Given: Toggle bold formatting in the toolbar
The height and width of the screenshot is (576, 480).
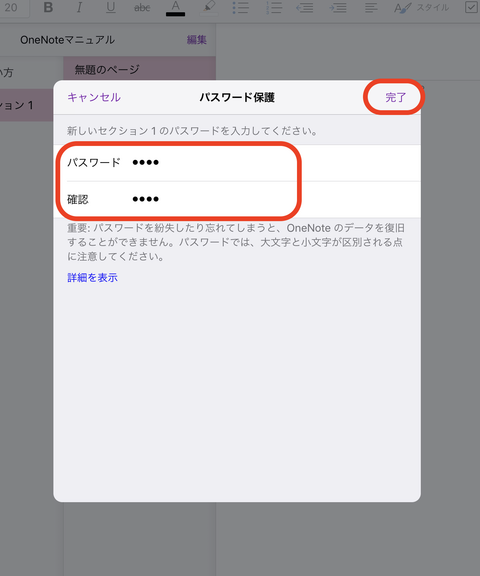Looking at the screenshot, I should tap(48, 7).
